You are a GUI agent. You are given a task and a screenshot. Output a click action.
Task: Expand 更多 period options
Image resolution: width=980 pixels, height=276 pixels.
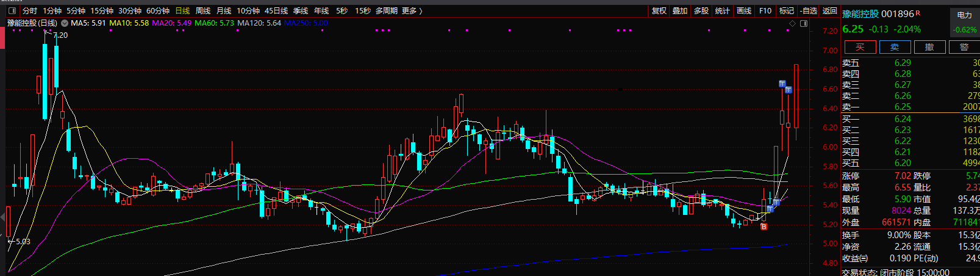[x=412, y=11]
